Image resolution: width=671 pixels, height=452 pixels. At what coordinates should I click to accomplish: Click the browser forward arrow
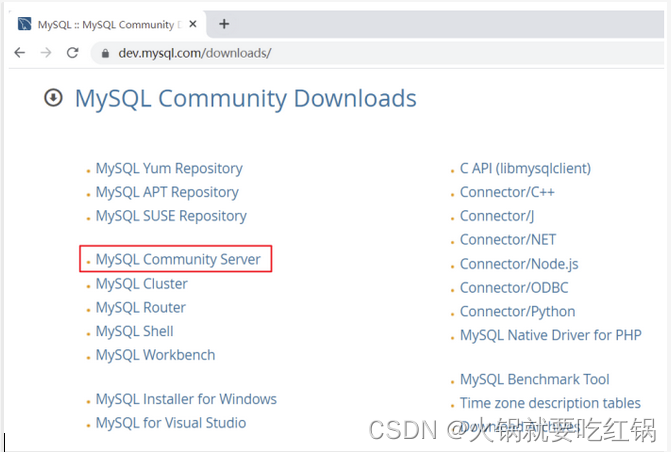(x=46, y=53)
